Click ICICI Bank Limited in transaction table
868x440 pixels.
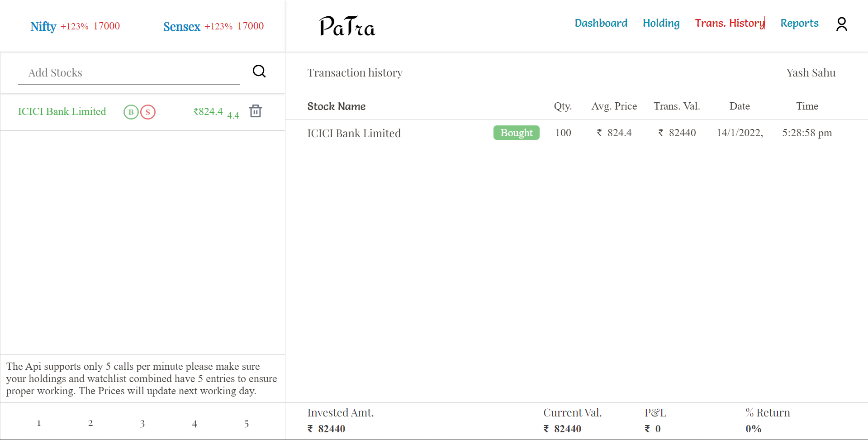pyautogui.click(x=354, y=133)
